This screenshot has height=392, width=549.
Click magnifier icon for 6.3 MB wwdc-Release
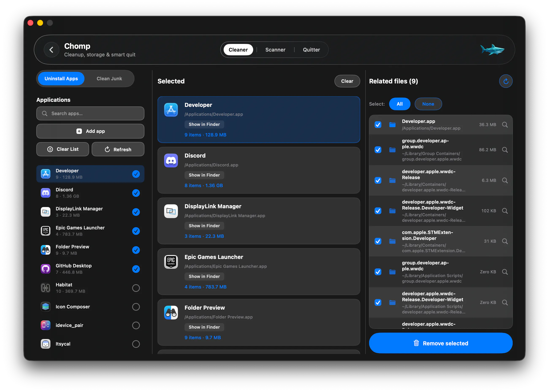[505, 180]
